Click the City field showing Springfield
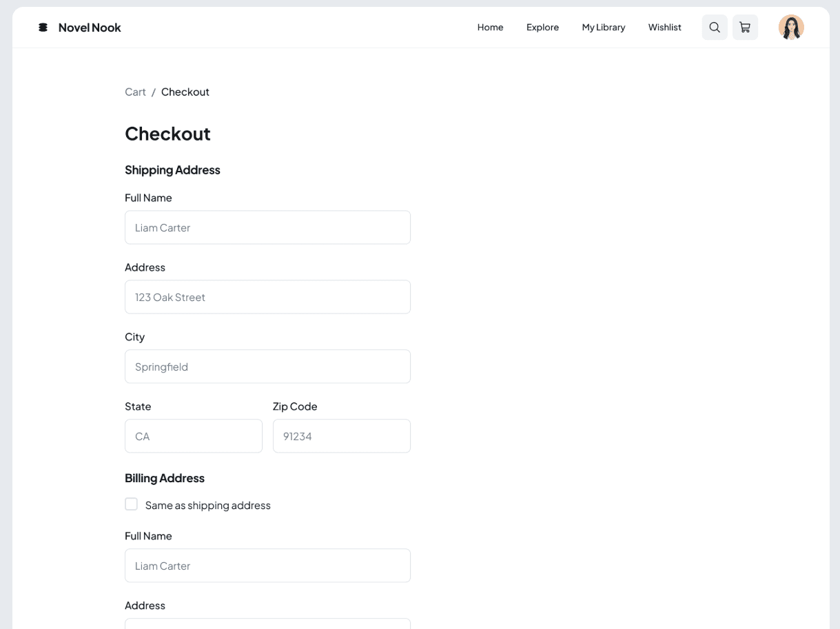 point(267,366)
